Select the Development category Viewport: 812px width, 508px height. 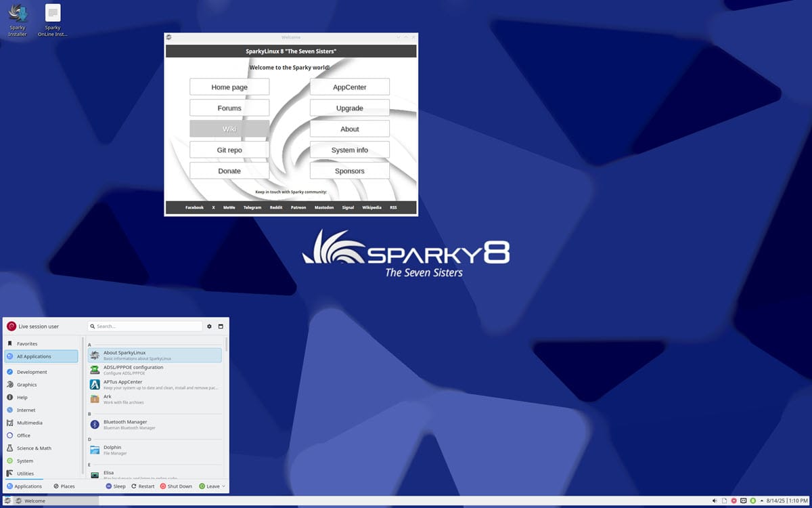click(x=41, y=372)
